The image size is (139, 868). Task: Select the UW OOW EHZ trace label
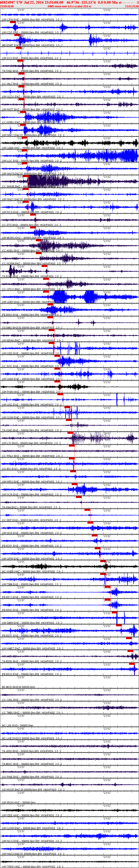[x=32, y=418]
